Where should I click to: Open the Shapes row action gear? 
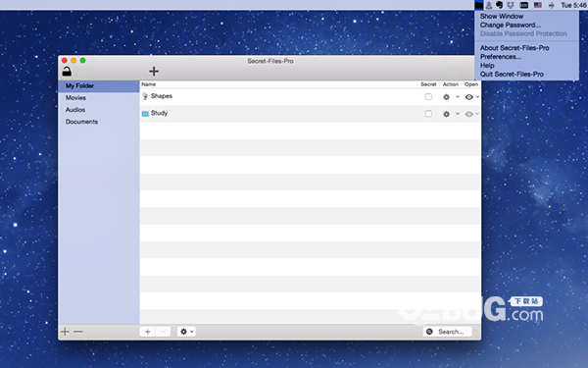(446, 97)
